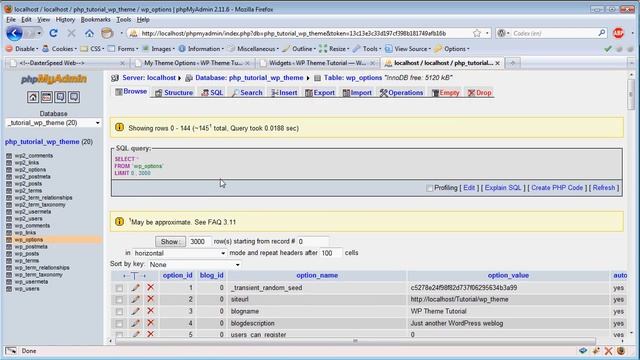The width and height of the screenshot is (640, 360).
Task: Open the Information developer toolbar dropdown
Action: point(201,49)
